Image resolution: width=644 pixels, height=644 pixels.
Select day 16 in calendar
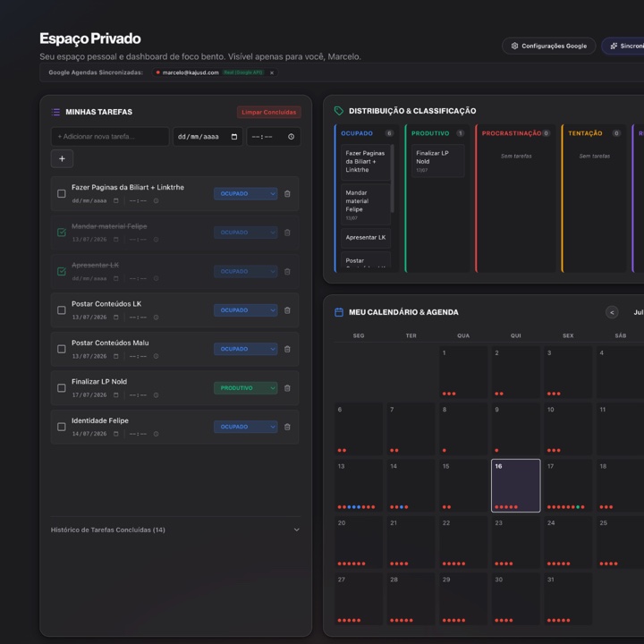tap(516, 486)
